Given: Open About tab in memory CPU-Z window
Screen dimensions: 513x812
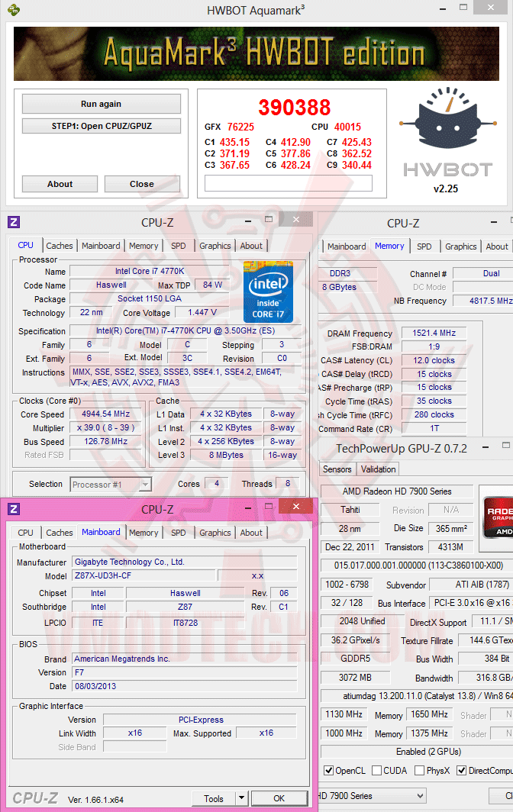Looking at the screenshot, I should pos(497,246).
